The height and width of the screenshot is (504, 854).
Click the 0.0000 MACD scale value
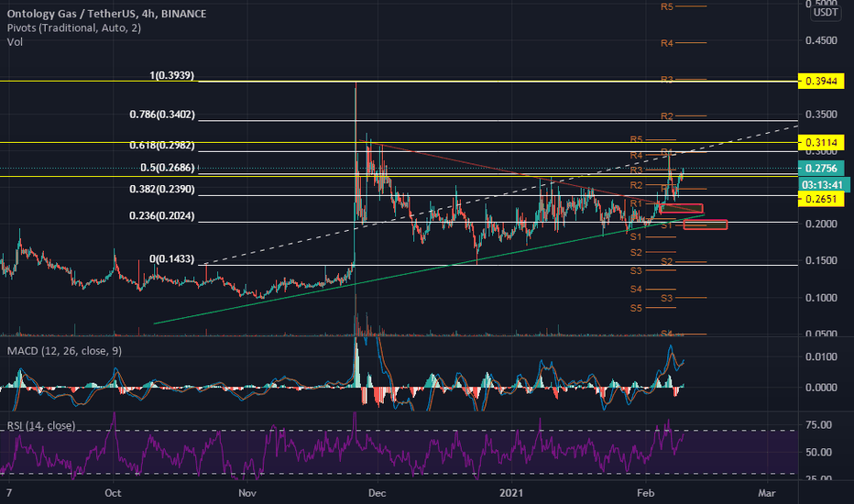pos(821,388)
